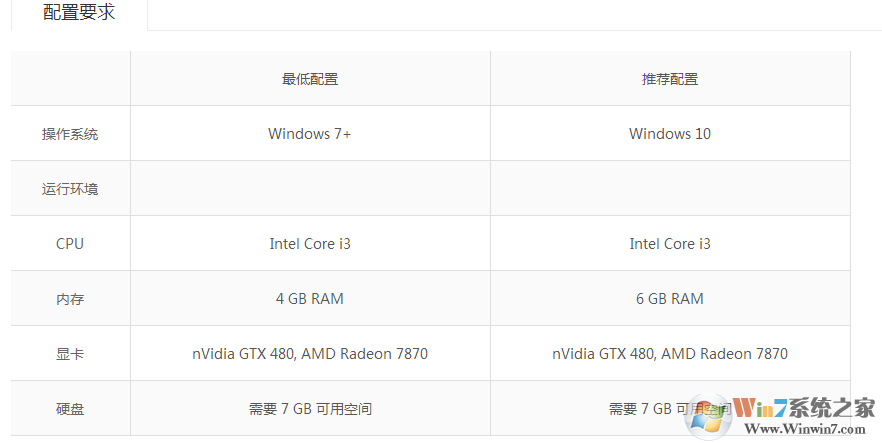Click the 最低配置 column header
The height and width of the screenshot is (443, 882).
pos(310,79)
